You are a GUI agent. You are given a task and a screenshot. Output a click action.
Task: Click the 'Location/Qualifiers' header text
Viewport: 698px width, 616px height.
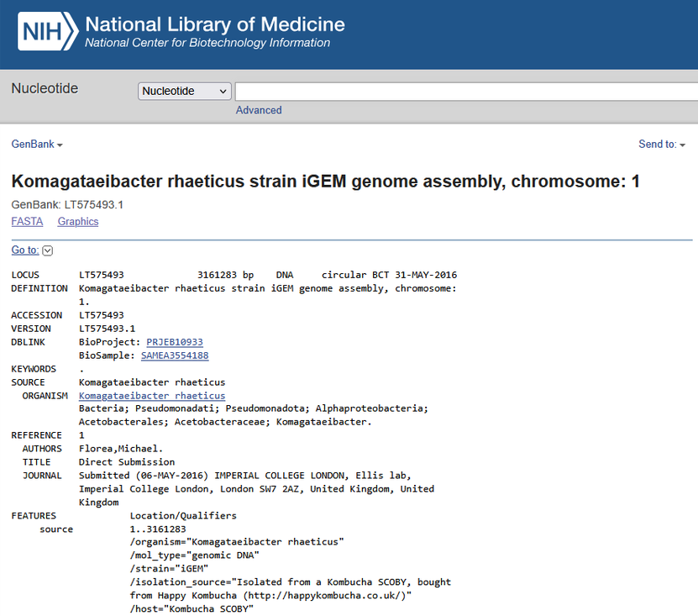183,516
